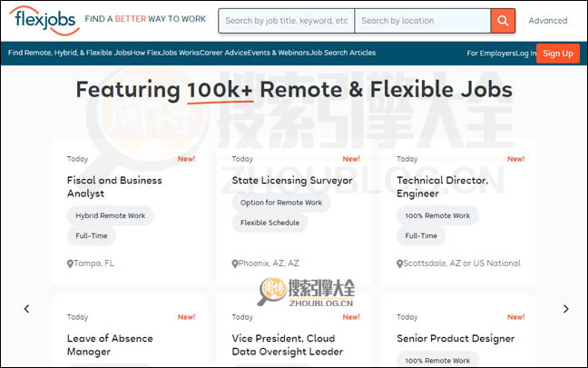Click the FlexJobs logo
588x368 pixels.
click(41, 20)
